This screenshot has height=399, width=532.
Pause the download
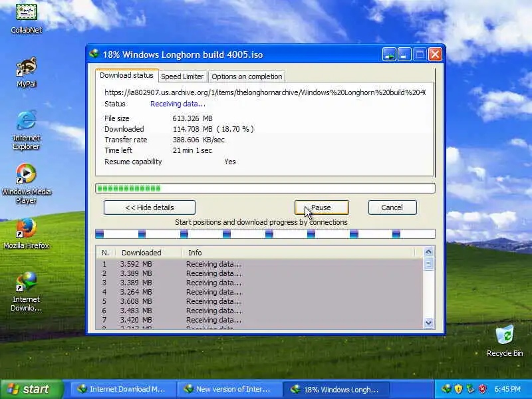click(321, 207)
